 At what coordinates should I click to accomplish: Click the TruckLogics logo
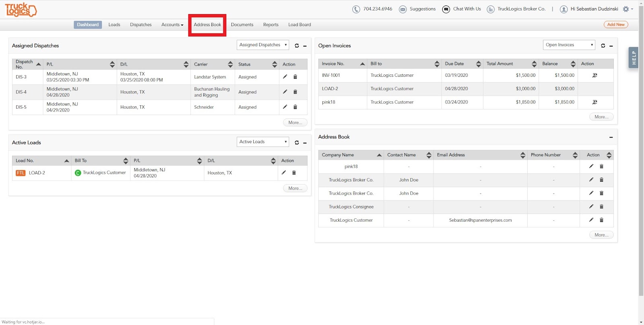[x=21, y=9]
